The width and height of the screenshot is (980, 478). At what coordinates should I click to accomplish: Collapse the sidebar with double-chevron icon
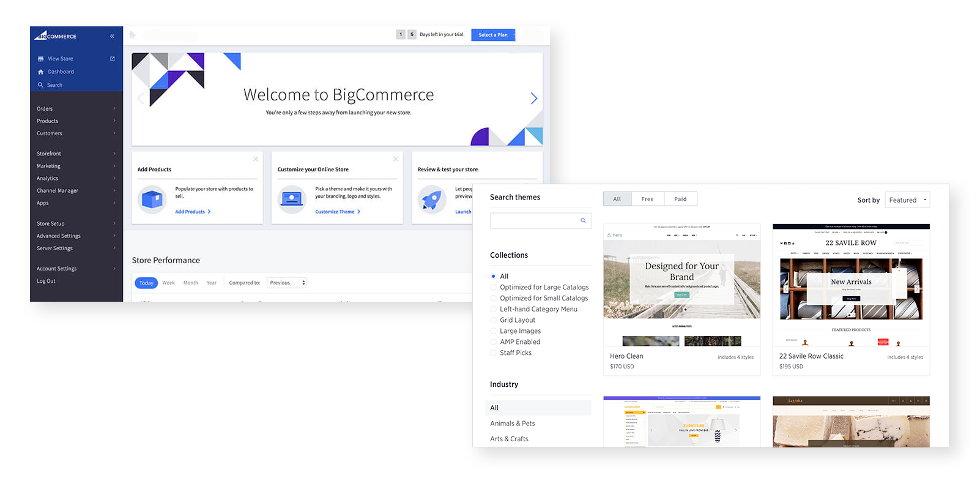coord(112,36)
